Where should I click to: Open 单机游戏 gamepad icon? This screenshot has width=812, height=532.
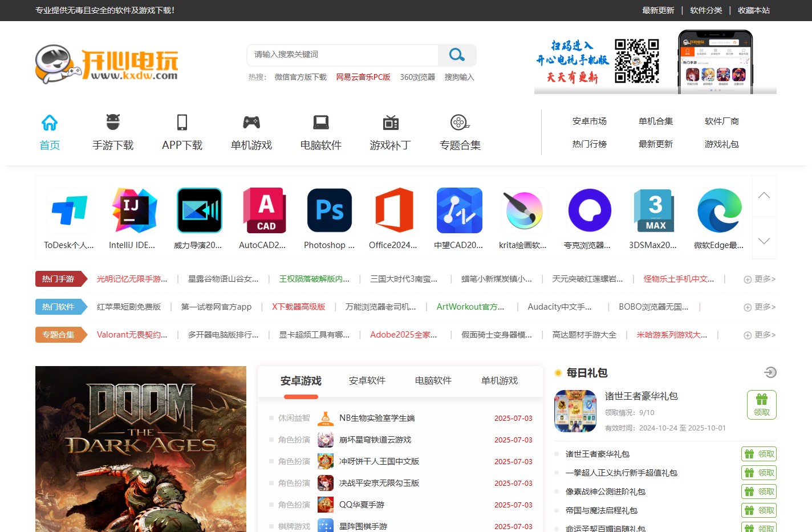[251, 122]
